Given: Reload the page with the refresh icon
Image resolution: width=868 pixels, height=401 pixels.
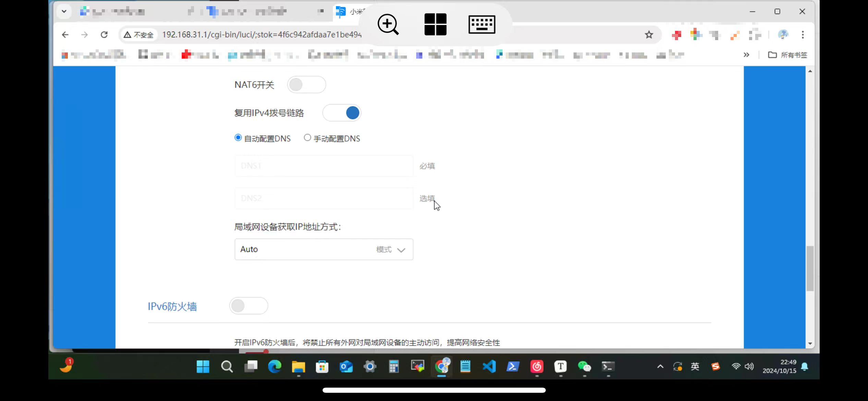Looking at the screenshot, I should point(104,35).
